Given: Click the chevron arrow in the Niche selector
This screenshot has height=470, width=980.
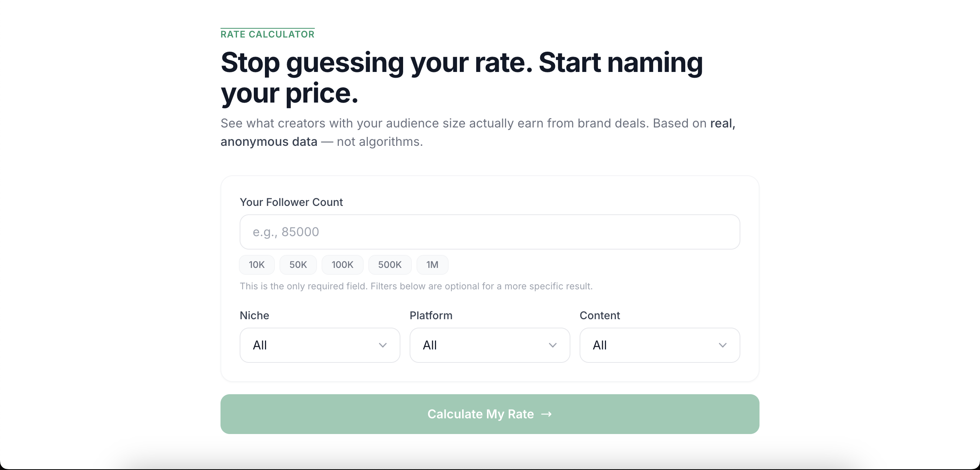Looking at the screenshot, I should (x=382, y=345).
